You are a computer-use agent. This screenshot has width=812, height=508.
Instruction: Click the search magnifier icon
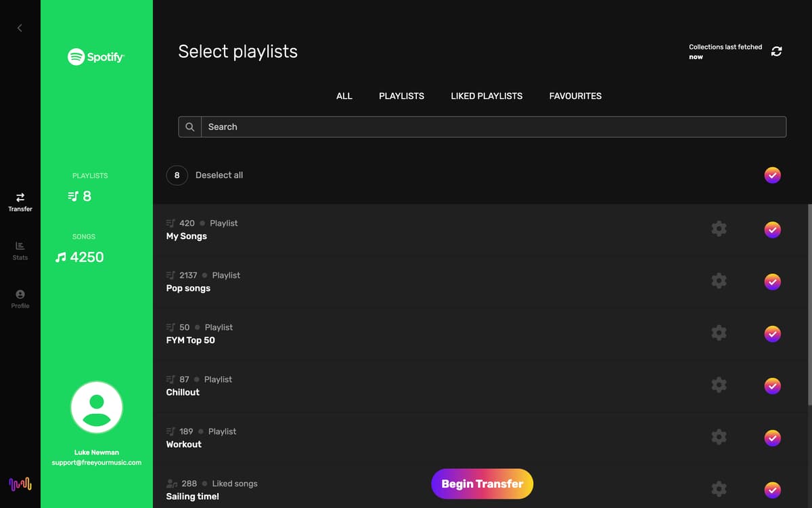[190, 127]
